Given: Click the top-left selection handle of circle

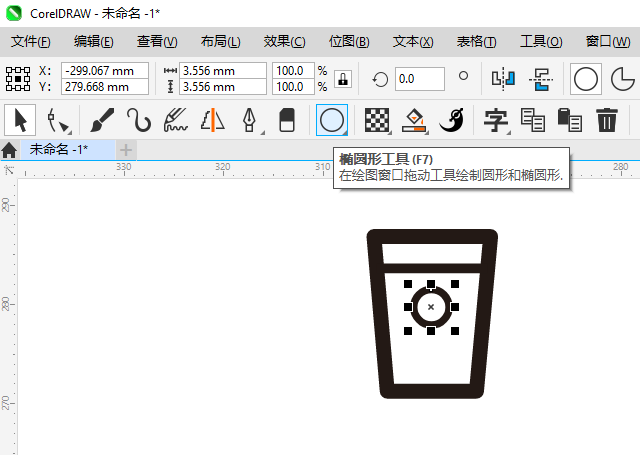Looking at the screenshot, I should click(408, 284).
